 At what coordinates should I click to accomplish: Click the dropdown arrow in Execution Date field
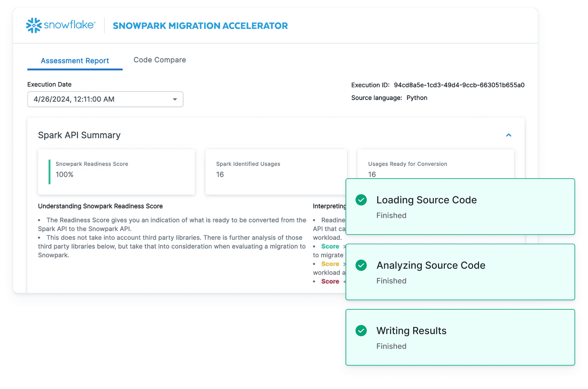pos(175,99)
